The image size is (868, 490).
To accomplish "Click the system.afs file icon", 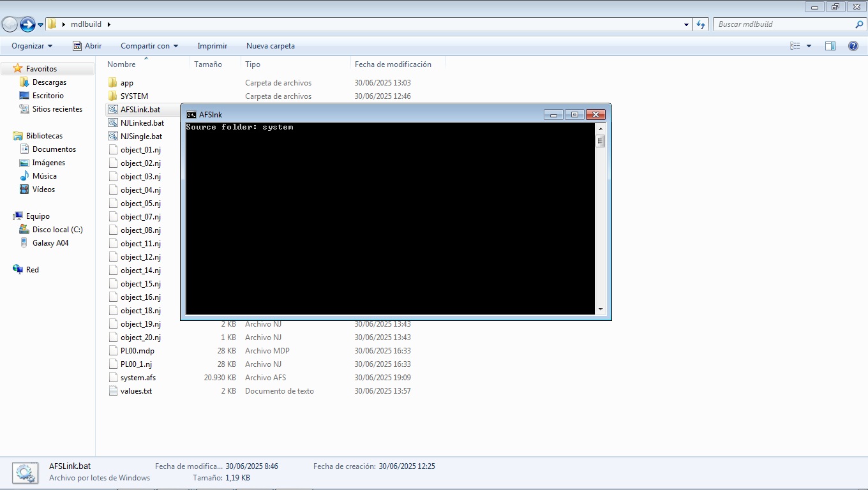I will 113,378.
